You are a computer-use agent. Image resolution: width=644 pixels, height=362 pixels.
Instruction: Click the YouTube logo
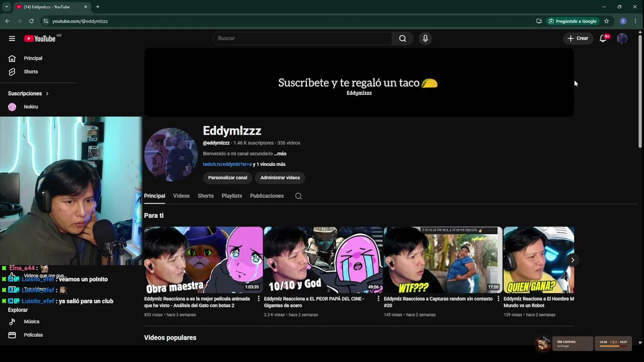[40, 39]
